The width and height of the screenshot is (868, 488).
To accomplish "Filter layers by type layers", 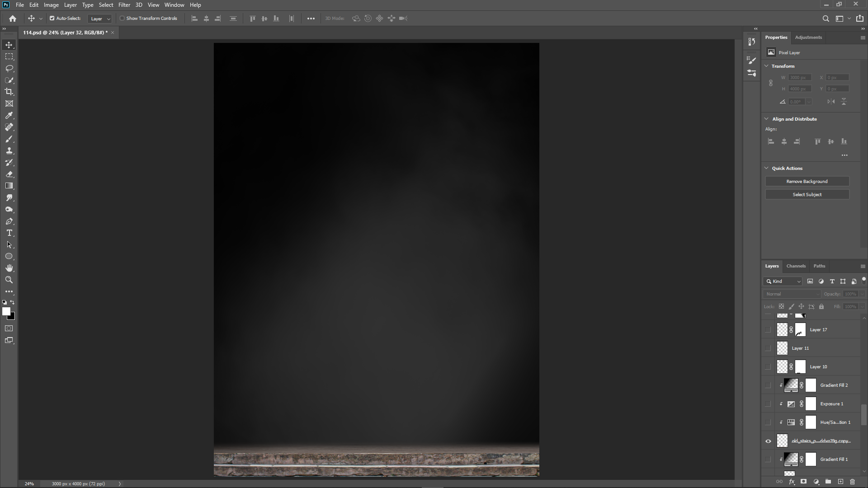I will 832,282.
